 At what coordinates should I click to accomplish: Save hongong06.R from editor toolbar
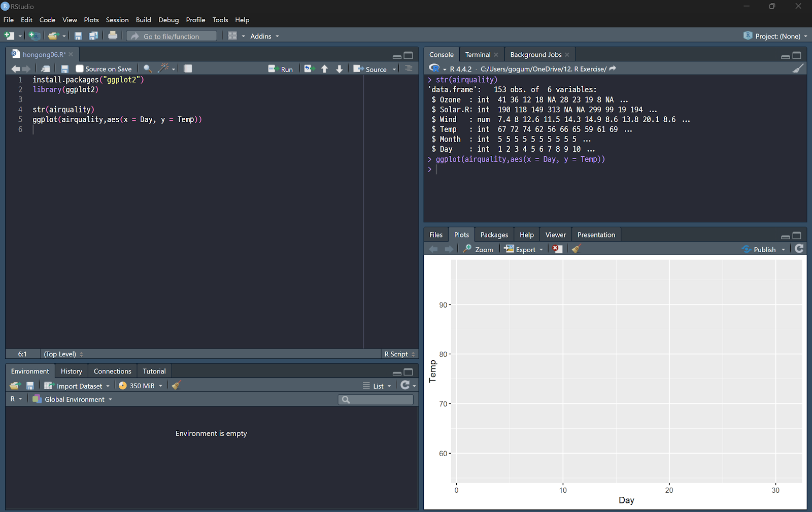point(64,69)
